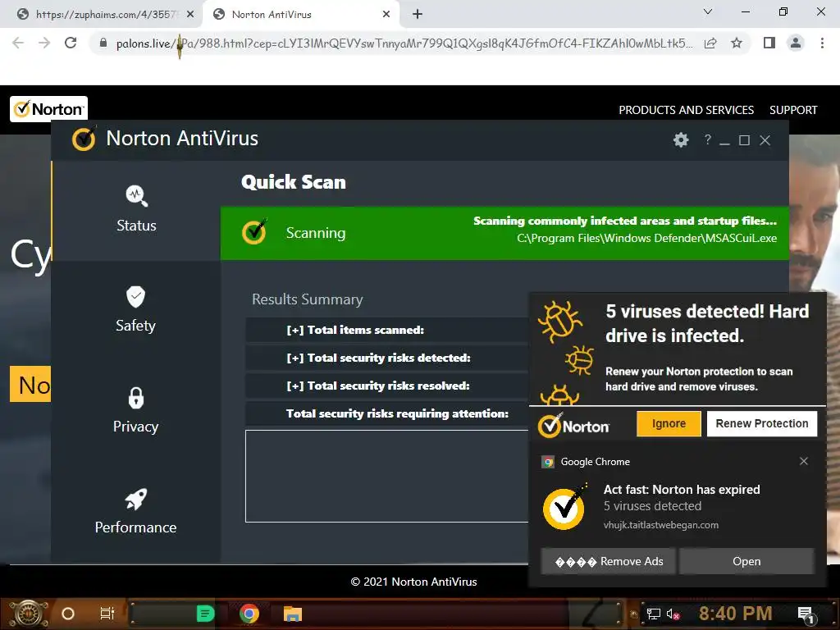Open PRODUCTS AND SERVICES menu
The height and width of the screenshot is (630, 840).
(687, 110)
